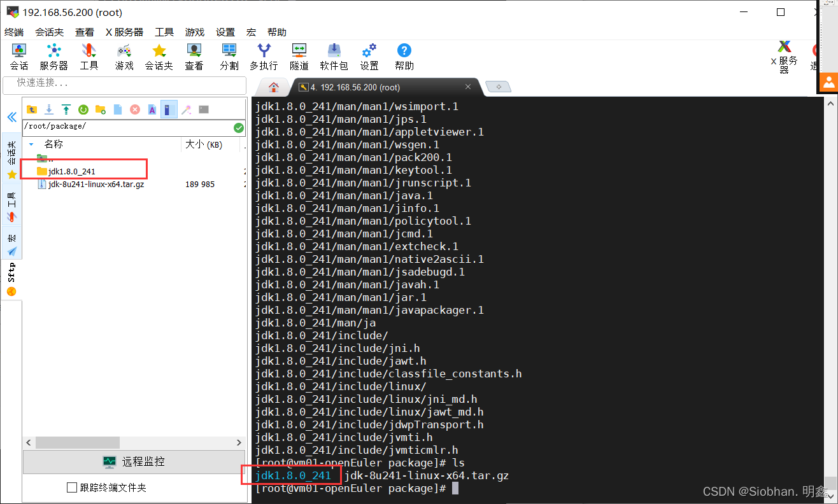Collapse the sidebar with double chevron
Viewport: 838px width, 504px height.
(x=11, y=118)
